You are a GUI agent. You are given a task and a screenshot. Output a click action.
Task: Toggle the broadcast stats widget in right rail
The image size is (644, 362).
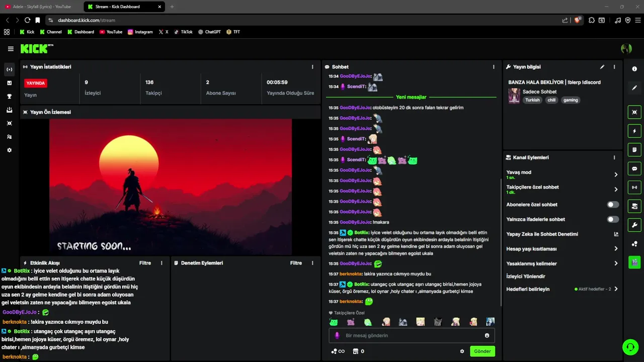[634, 187]
